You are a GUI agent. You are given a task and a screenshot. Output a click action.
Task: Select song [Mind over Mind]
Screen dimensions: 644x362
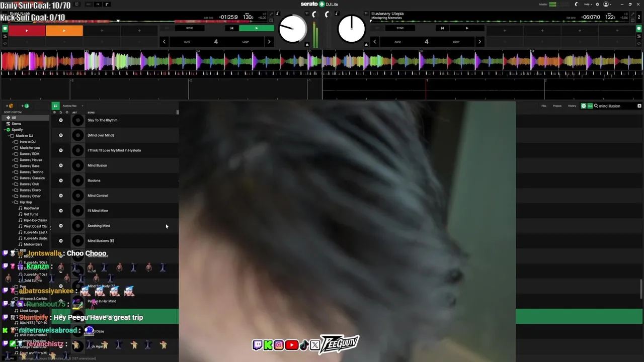[101, 135]
